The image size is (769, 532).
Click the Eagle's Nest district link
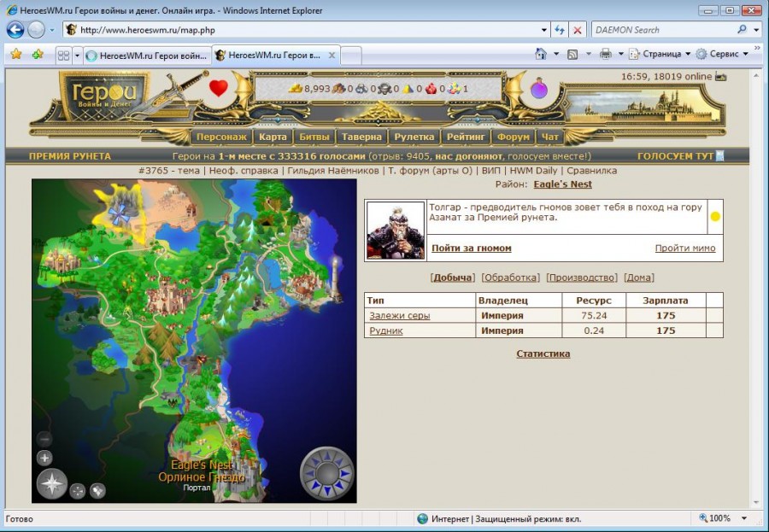click(x=562, y=184)
